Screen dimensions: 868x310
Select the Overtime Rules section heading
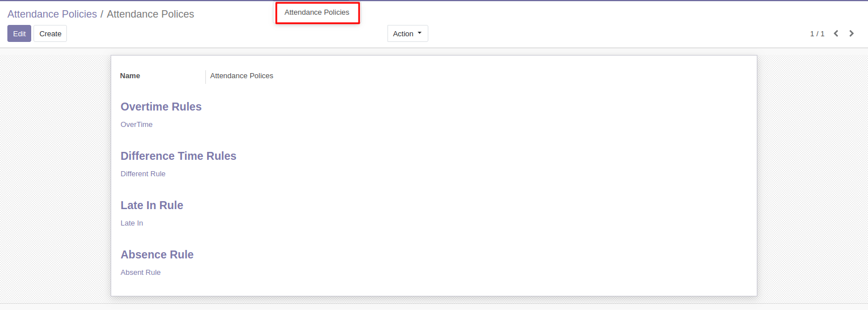pos(161,107)
